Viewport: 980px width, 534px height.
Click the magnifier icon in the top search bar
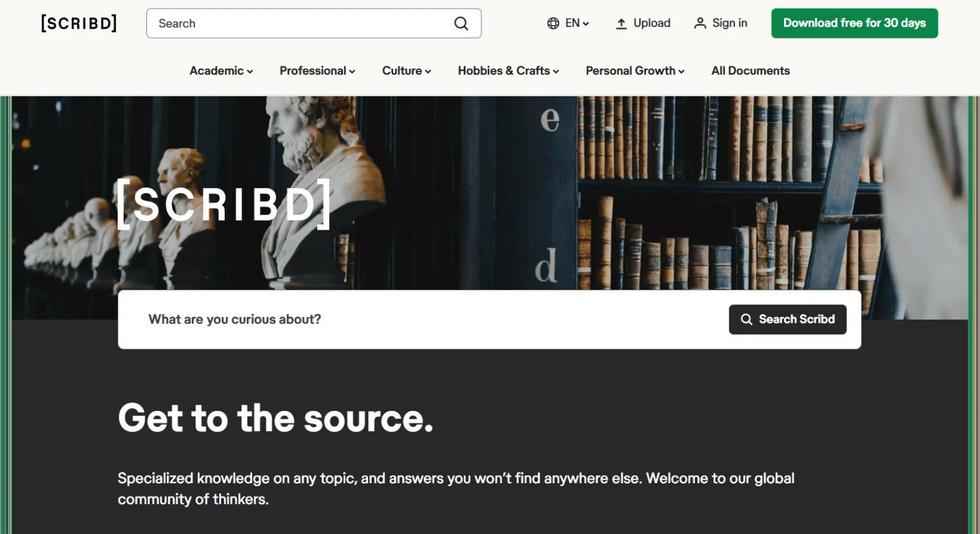click(461, 23)
